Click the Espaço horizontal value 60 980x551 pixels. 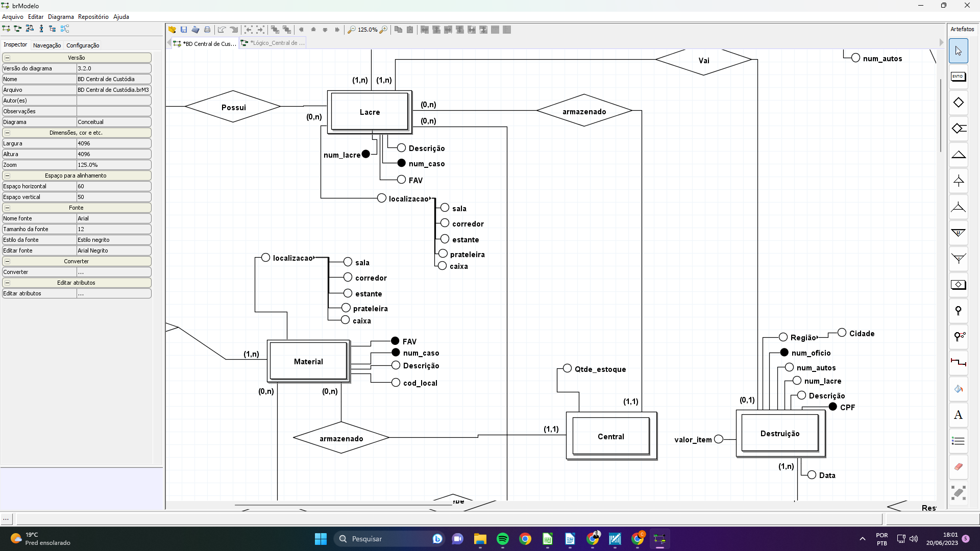114,186
